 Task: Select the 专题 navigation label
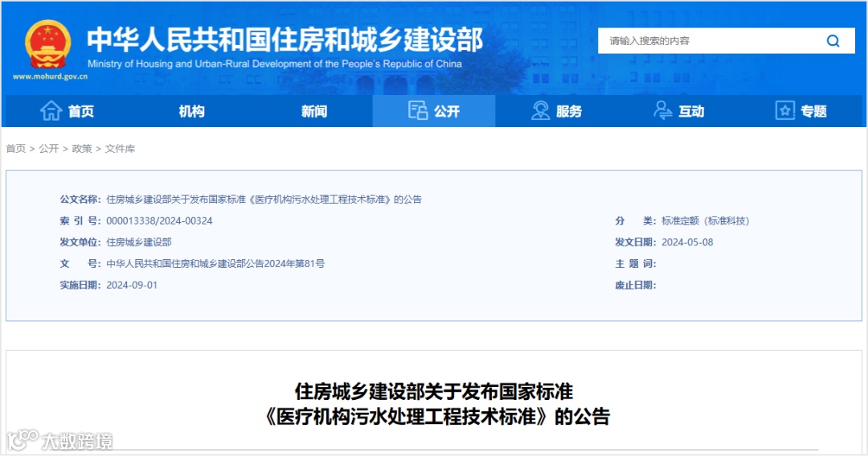pyautogui.click(x=813, y=111)
